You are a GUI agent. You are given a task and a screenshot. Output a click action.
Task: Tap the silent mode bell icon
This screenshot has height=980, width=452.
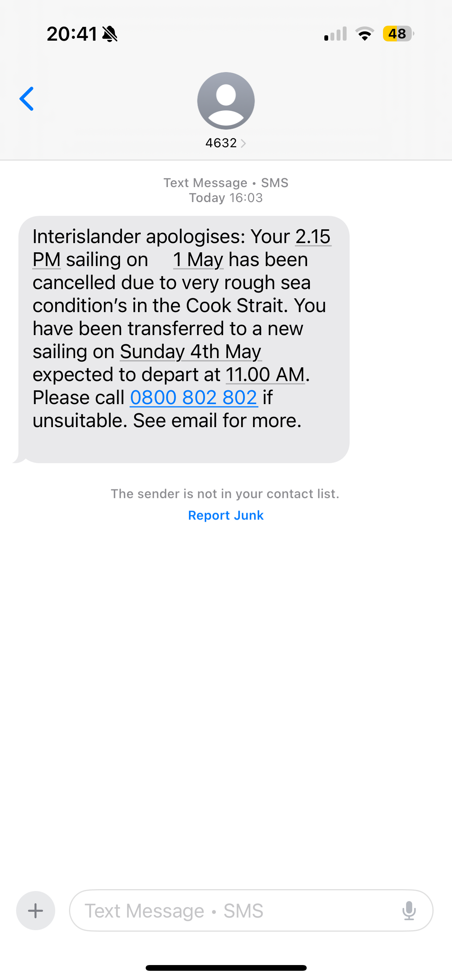pyautogui.click(x=110, y=34)
